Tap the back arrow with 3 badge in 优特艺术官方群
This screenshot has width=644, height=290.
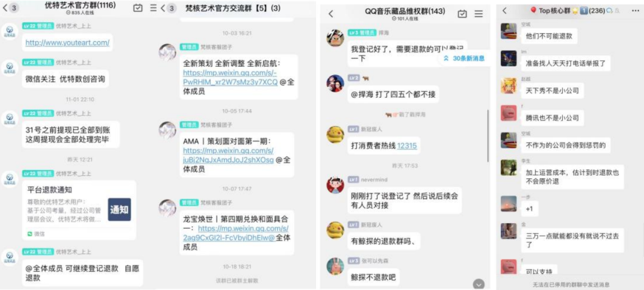(11, 8)
